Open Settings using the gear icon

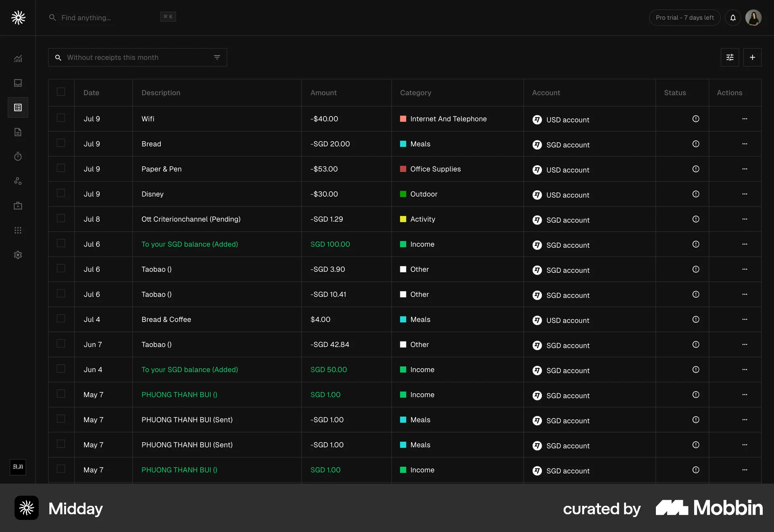tap(18, 255)
